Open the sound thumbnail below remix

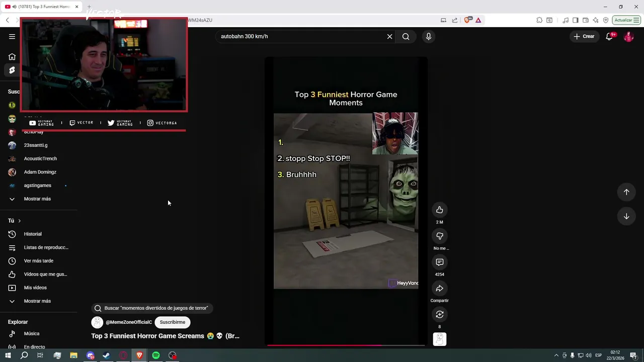coord(439,339)
